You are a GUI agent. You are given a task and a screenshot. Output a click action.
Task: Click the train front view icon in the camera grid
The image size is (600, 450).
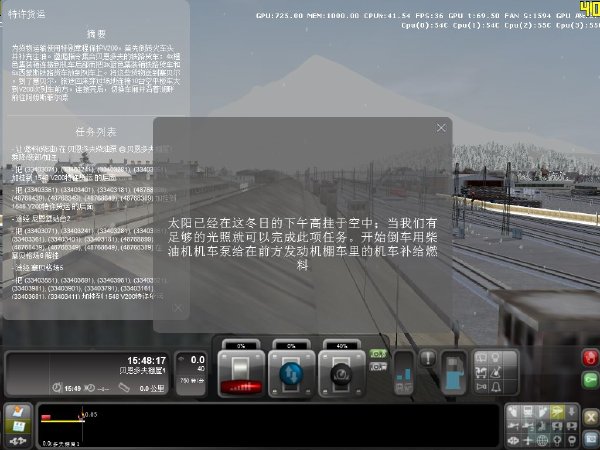(528, 412)
